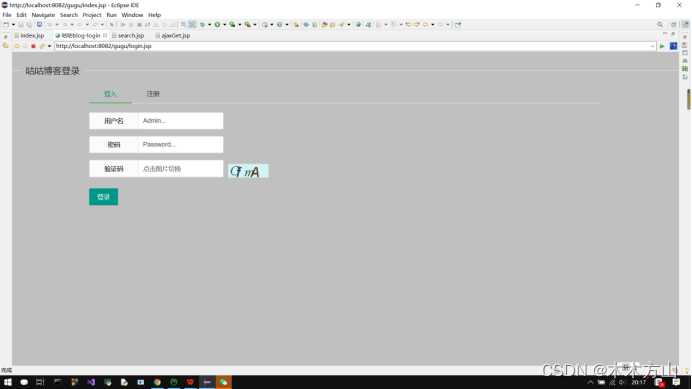Image resolution: width=692 pixels, height=389 pixels.
Task: Open the File menu
Action: pos(7,15)
